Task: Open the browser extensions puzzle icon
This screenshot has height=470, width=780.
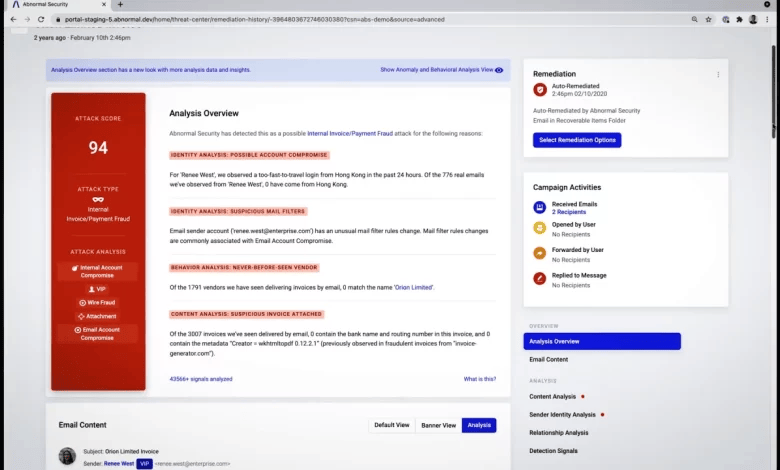Action: point(740,19)
